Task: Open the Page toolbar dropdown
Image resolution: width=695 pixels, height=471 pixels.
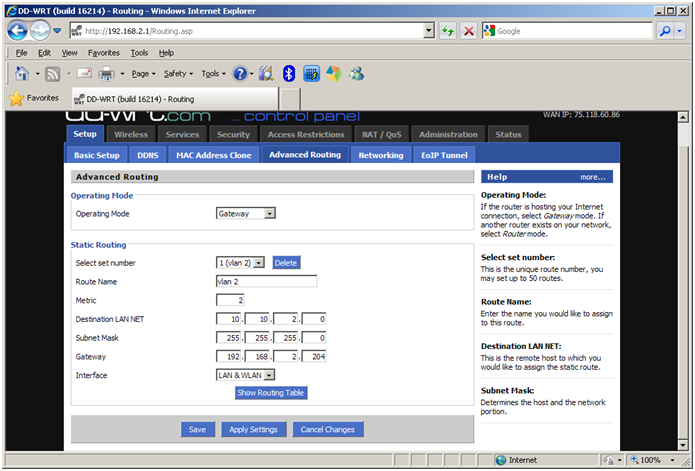Action: click(x=143, y=74)
